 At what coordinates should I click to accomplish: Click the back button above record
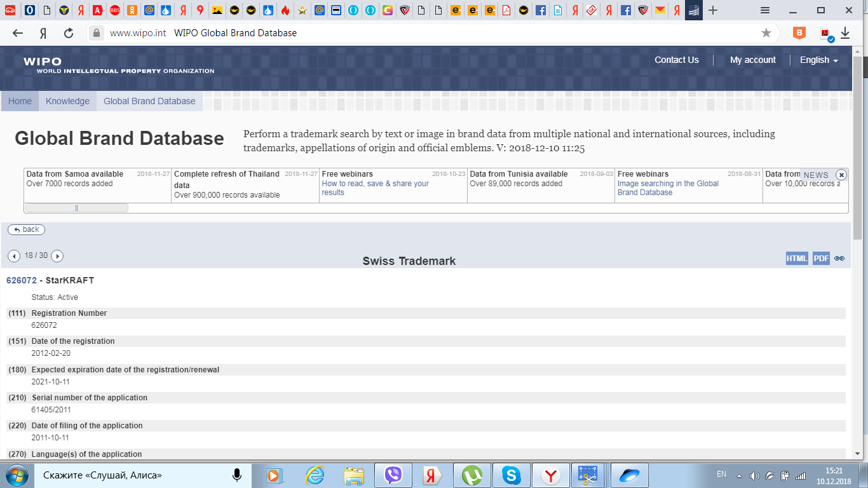pos(26,229)
